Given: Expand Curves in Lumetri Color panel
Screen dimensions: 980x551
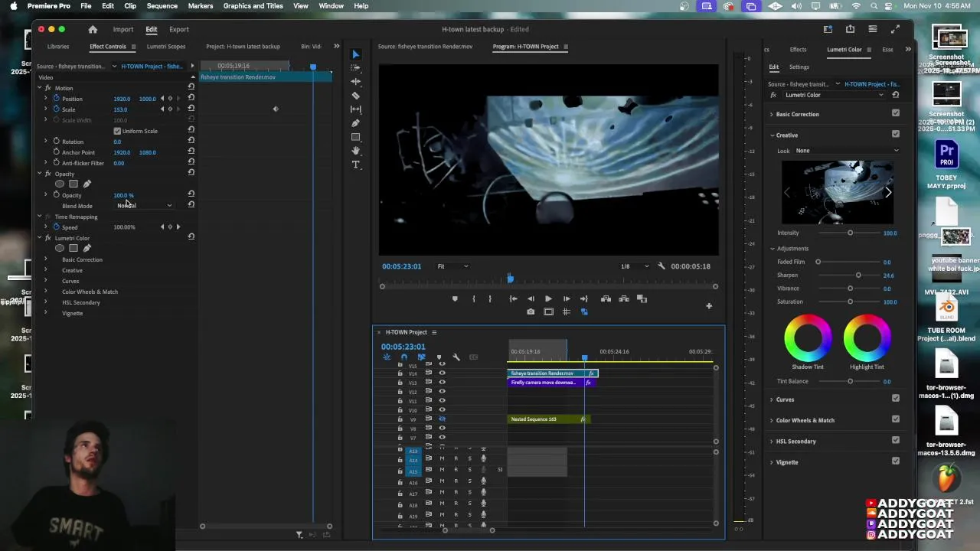Looking at the screenshot, I should coord(772,399).
